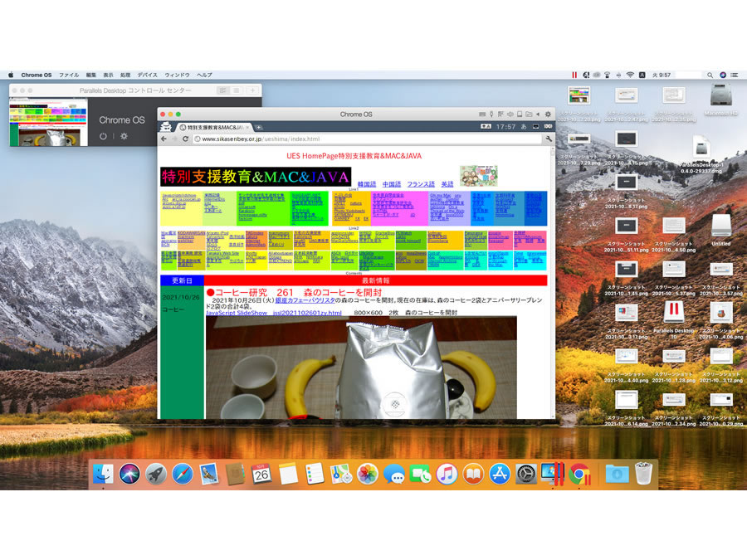Add a new VM with plus button
This screenshot has height=560, width=747.
tap(252, 90)
